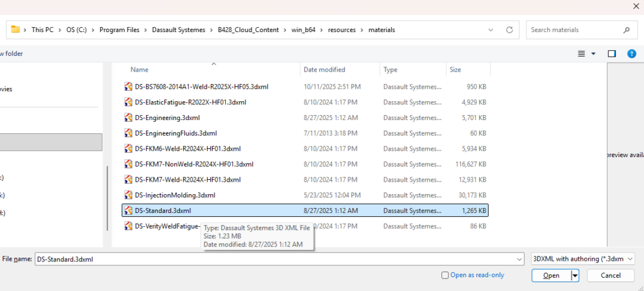
Task: Click the DS-FKM6-Weld-R2024X file icon
Action: tap(128, 148)
